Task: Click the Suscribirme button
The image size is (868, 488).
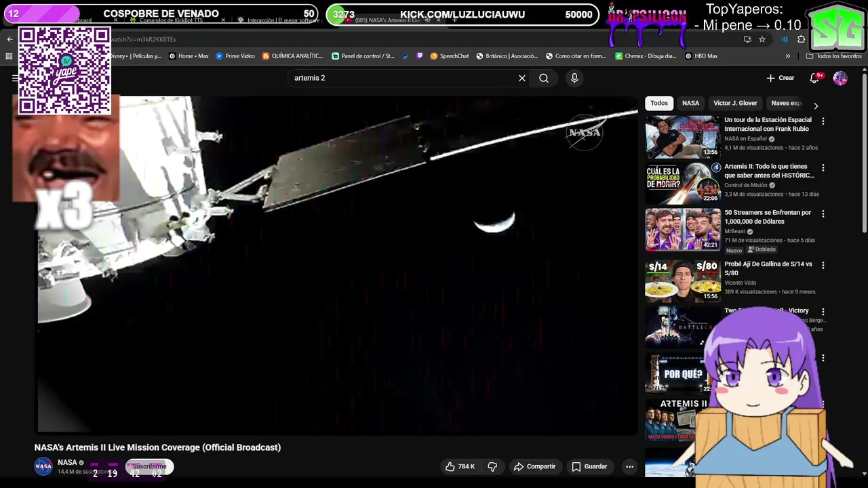Action: (149, 466)
